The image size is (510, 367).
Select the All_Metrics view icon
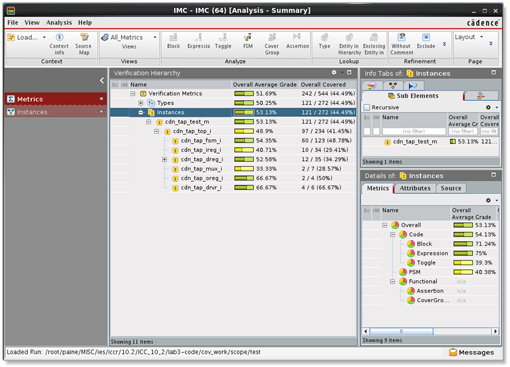105,37
